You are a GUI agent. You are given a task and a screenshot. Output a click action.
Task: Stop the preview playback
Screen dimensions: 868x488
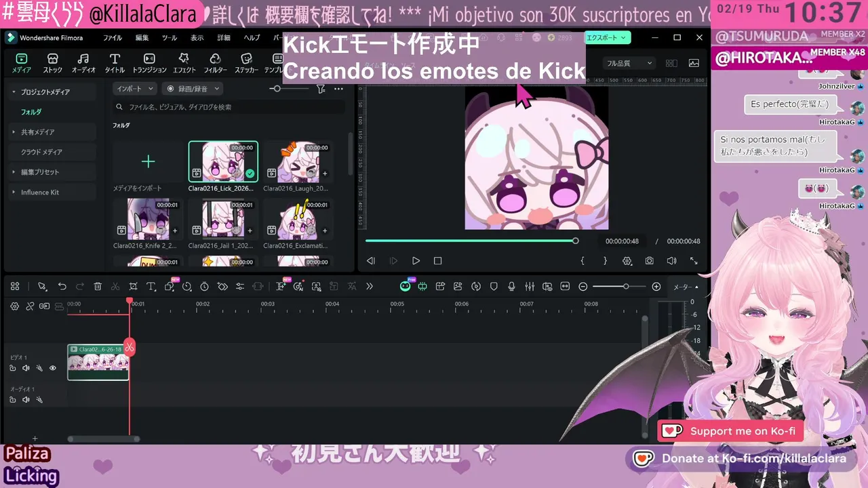click(437, 261)
